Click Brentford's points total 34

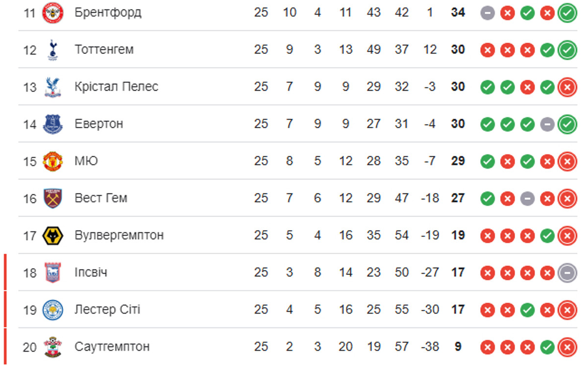(x=458, y=12)
